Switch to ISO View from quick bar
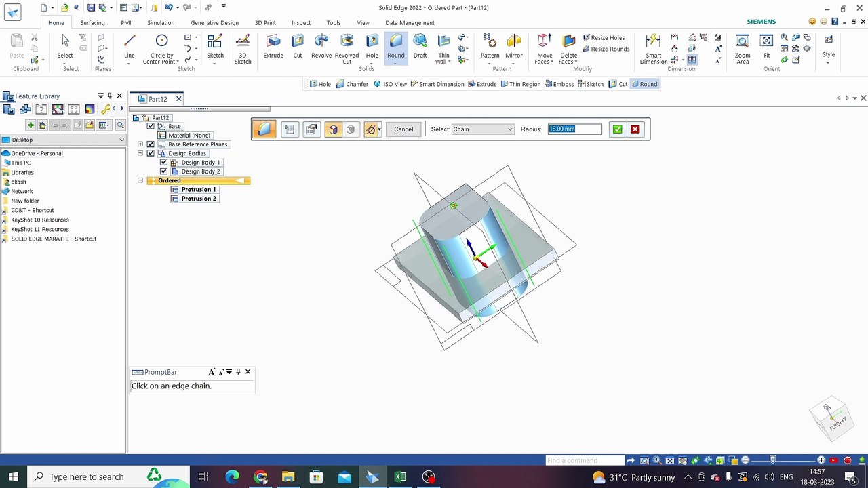The image size is (868, 488). [390, 84]
